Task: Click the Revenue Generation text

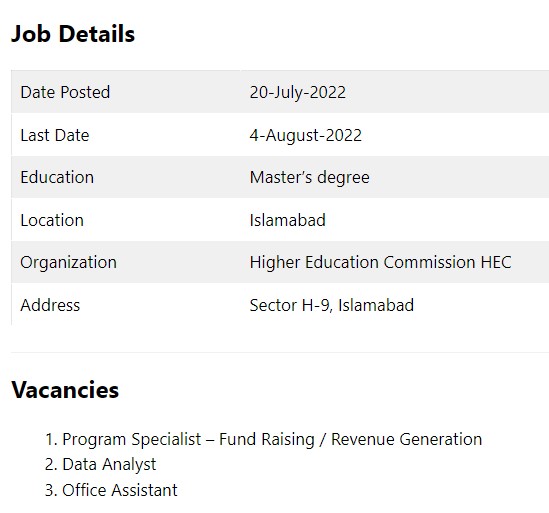Action: pos(406,439)
